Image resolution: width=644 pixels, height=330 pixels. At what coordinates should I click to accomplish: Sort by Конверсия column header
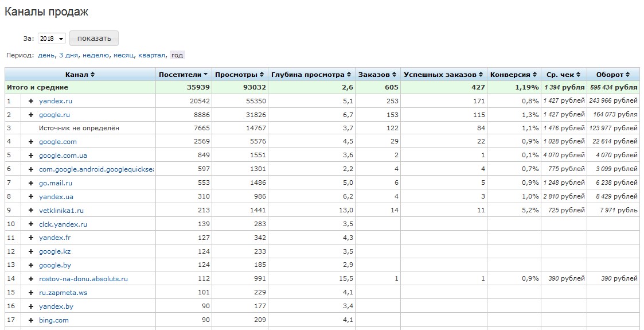pos(513,75)
